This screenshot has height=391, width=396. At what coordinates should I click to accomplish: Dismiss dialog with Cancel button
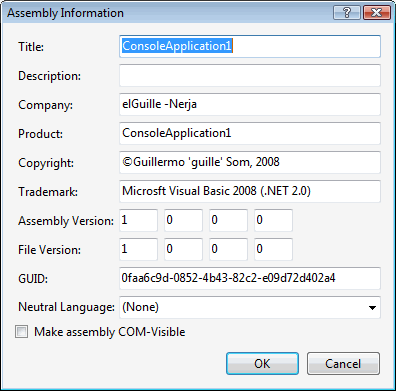coord(343,364)
